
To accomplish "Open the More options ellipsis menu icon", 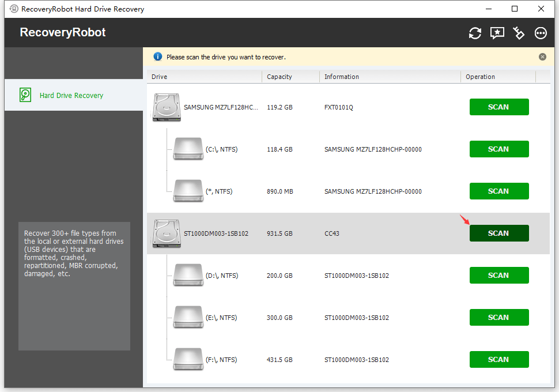I will (x=540, y=33).
